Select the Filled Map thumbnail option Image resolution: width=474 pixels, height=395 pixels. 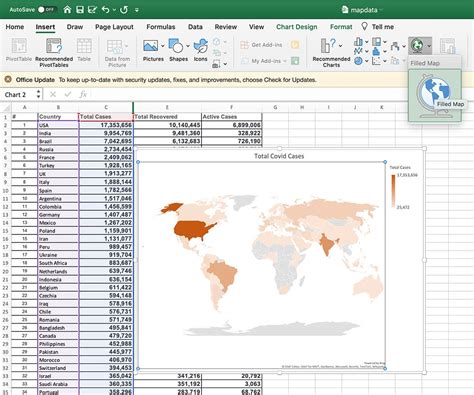tap(435, 95)
